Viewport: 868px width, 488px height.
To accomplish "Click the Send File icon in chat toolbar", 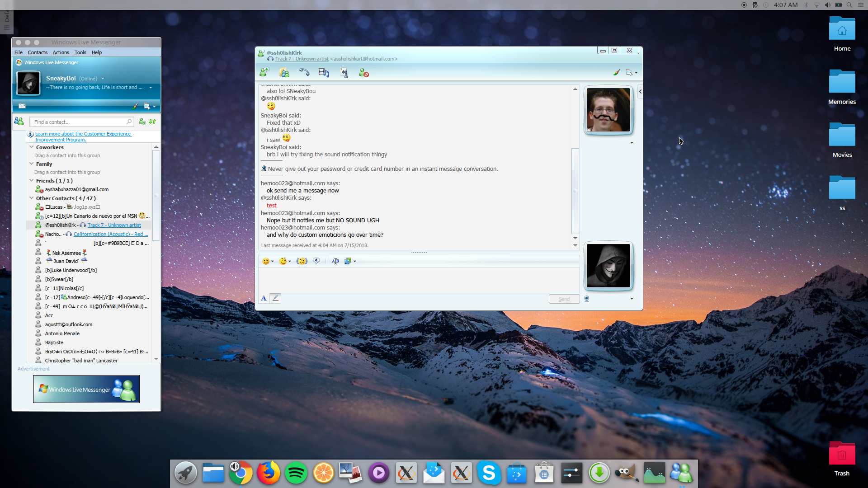I will coord(284,72).
